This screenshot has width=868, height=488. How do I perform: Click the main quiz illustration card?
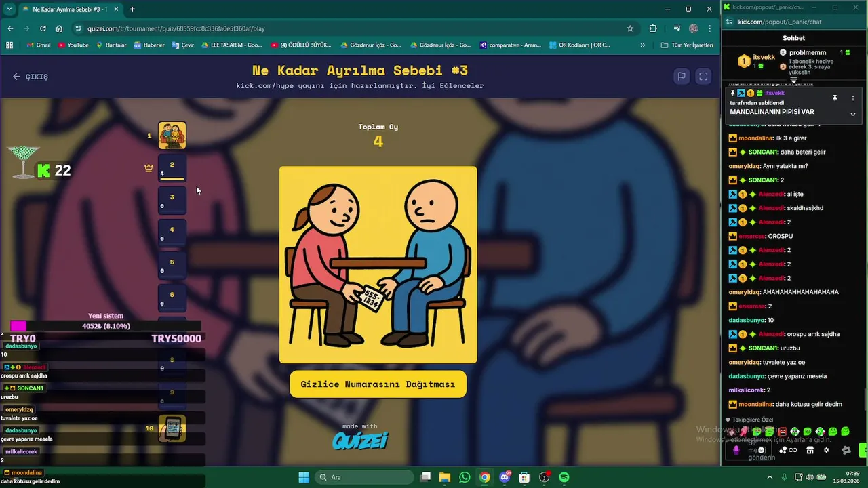point(378,264)
